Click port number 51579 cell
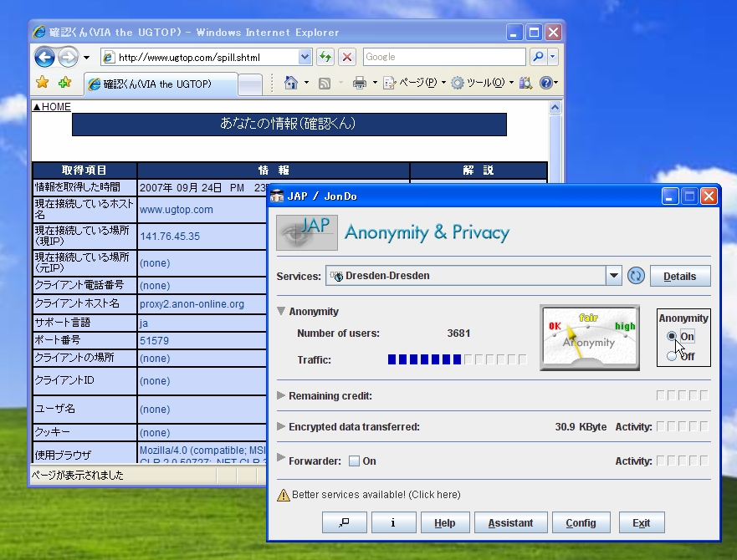The image size is (737, 560). (x=154, y=341)
